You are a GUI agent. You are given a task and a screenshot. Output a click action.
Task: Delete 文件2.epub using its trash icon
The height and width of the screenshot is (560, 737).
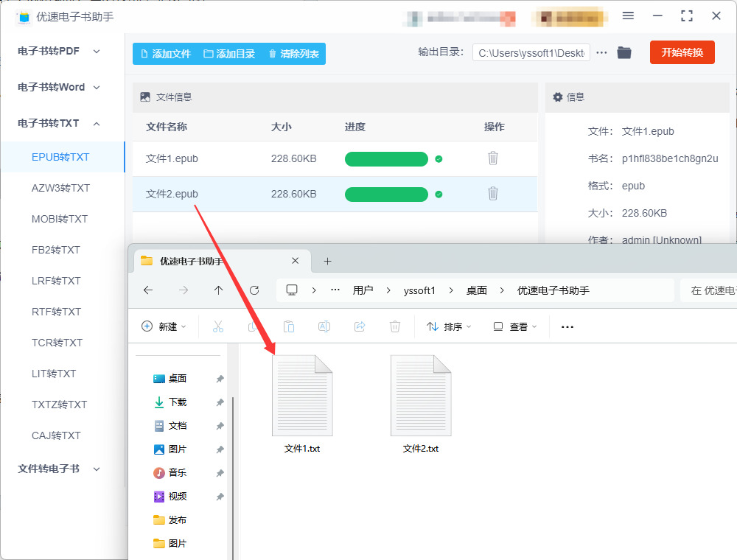pos(492,194)
